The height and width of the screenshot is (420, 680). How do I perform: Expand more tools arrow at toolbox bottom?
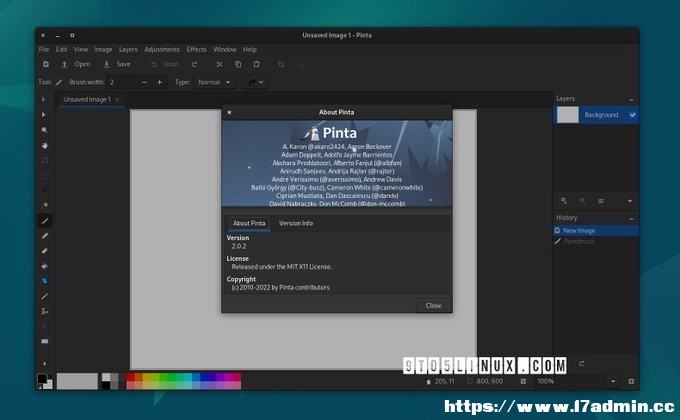coord(44,363)
